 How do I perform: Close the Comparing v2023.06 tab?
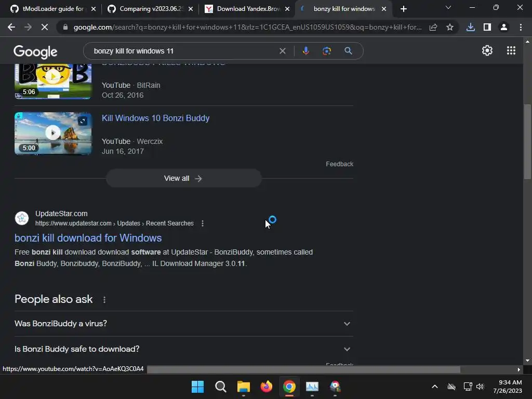[191, 9]
